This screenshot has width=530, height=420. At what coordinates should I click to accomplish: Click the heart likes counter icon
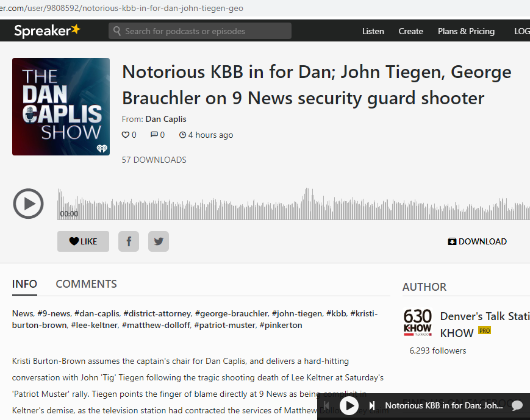126,135
